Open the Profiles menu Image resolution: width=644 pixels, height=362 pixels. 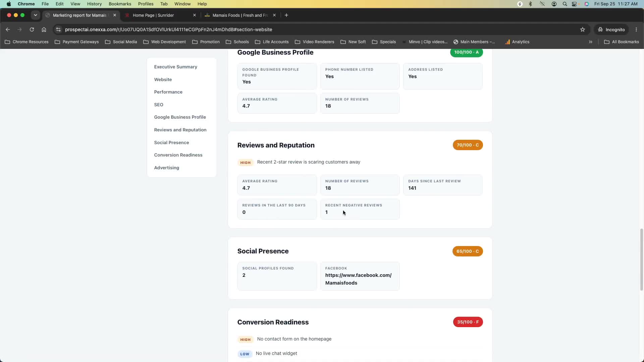(x=146, y=4)
